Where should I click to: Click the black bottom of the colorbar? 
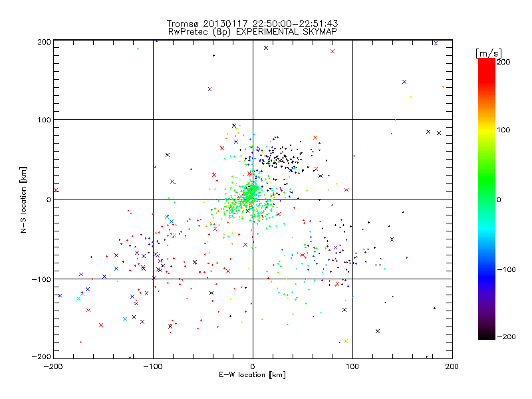pos(487,334)
